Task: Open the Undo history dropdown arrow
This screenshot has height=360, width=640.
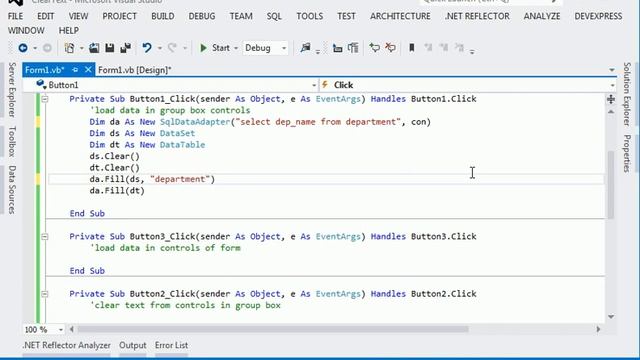Action: point(160,49)
